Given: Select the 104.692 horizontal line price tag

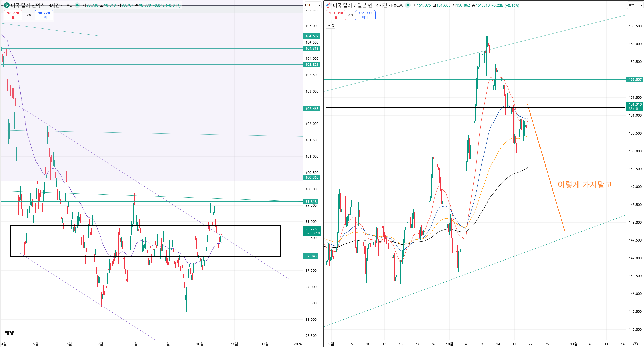Looking at the screenshot, I should (311, 36).
